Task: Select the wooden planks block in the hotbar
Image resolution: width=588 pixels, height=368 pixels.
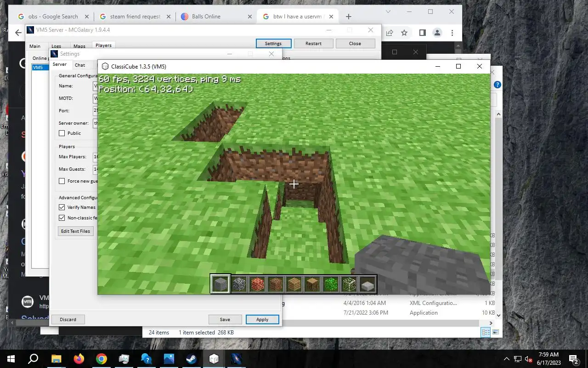Action: [294, 284]
